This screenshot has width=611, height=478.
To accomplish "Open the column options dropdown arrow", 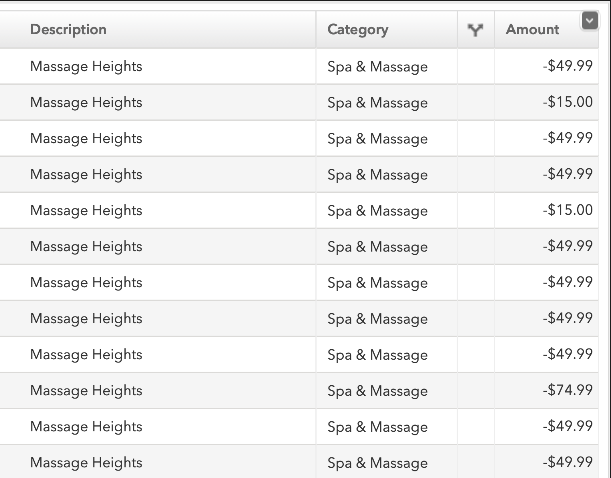I will [x=589, y=20].
